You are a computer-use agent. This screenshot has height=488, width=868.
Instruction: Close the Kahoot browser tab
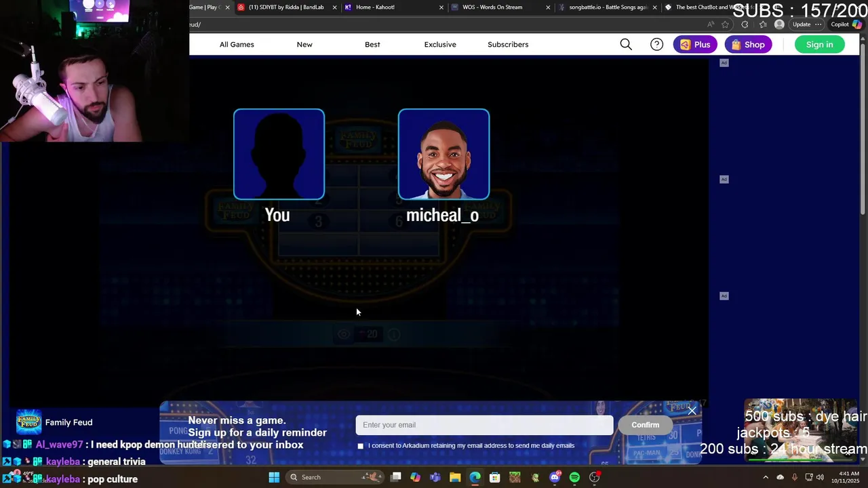point(441,7)
